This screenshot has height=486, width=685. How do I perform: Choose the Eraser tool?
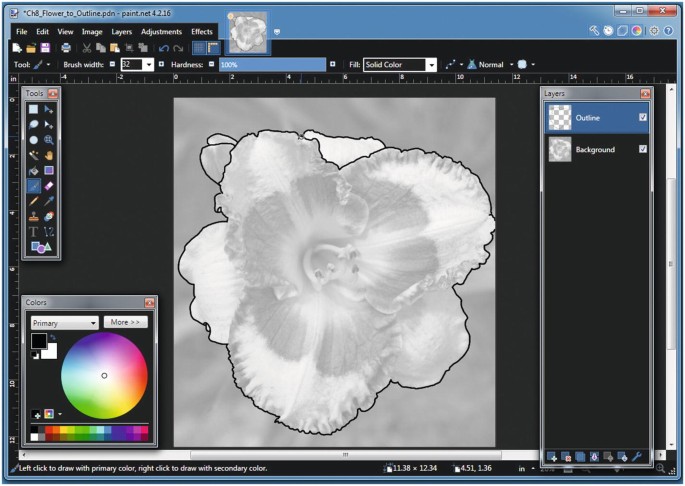click(x=49, y=186)
